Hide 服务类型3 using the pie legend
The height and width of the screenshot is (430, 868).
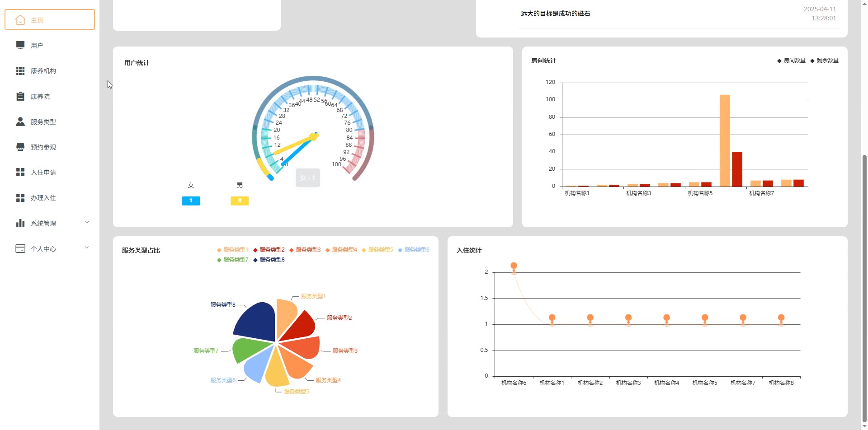pos(305,250)
